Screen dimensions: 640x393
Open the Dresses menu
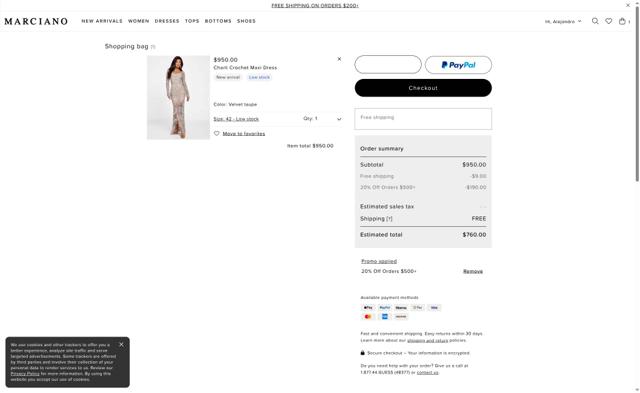tap(167, 21)
